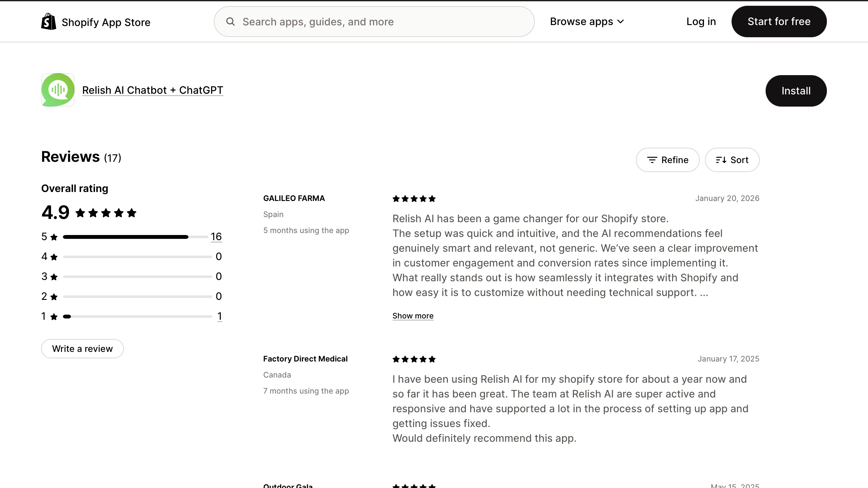The width and height of the screenshot is (868, 488).
Task: Click the Sort arrows icon
Action: coord(721,160)
